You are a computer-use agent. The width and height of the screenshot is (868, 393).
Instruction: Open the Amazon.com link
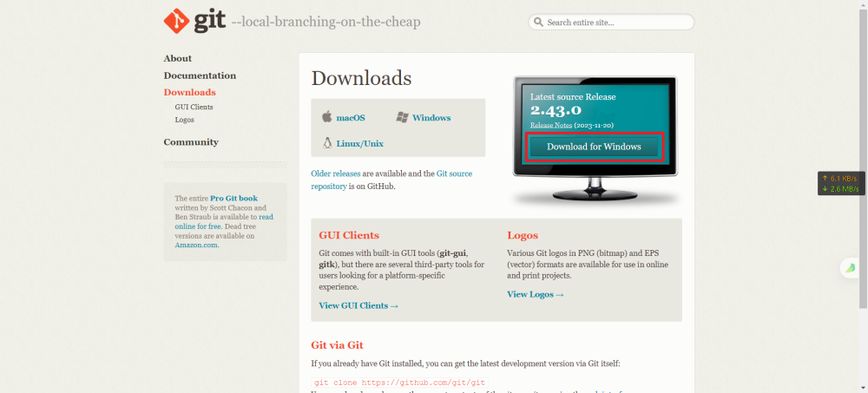click(x=196, y=245)
